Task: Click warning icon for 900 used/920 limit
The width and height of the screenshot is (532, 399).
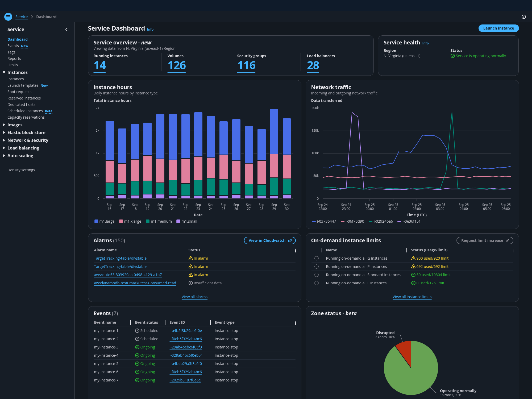Action: tap(413, 258)
